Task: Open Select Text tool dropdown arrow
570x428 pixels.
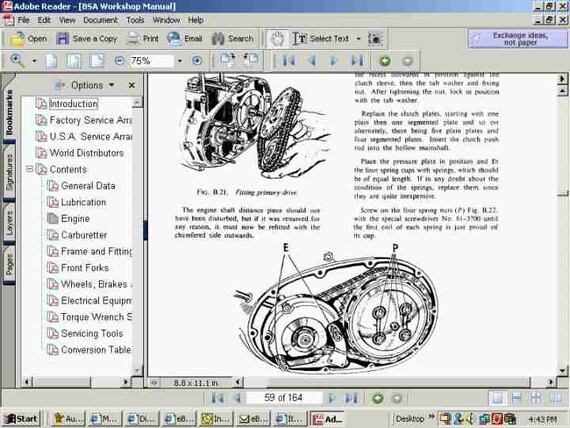Action: (x=358, y=39)
